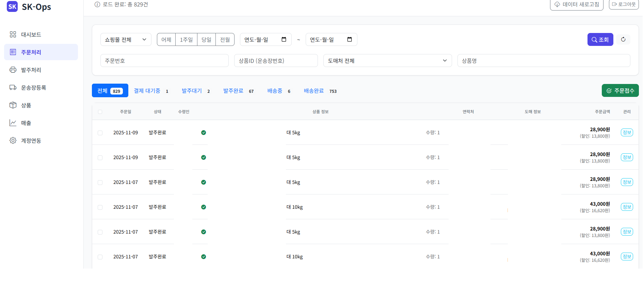Screen dimensions: 644x290
Task: Switch to the 배송완료 tab
Action: coord(314,91)
